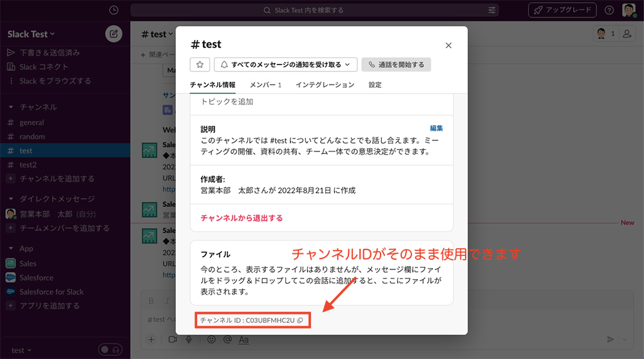
Task: Click the 編集 link for description
Action: 436,128
